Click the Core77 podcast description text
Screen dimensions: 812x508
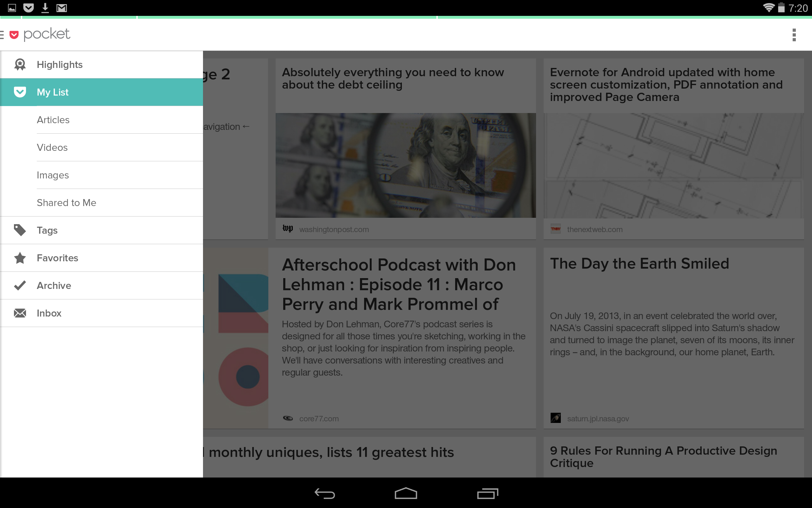pos(404,348)
